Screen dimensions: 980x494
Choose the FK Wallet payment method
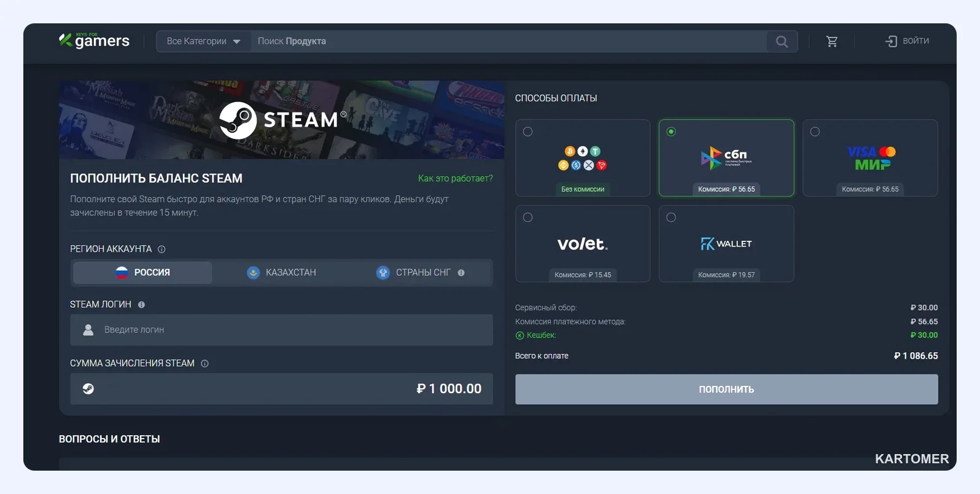click(726, 244)
